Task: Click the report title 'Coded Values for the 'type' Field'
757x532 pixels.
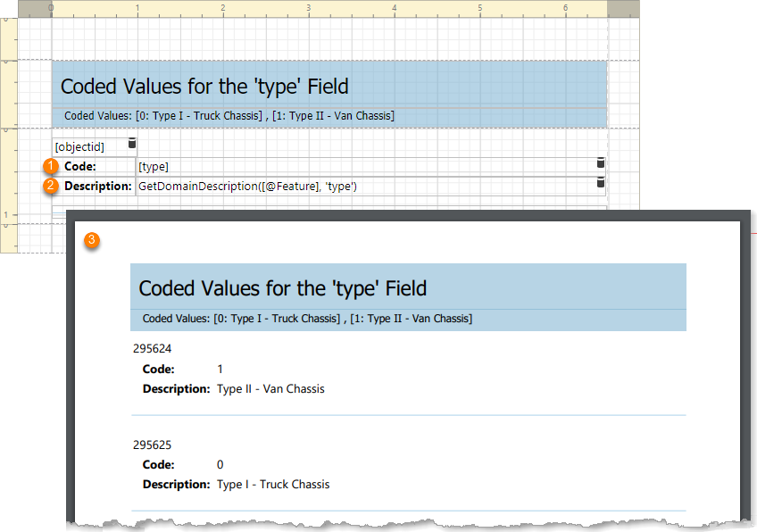Action: (204, 87)
